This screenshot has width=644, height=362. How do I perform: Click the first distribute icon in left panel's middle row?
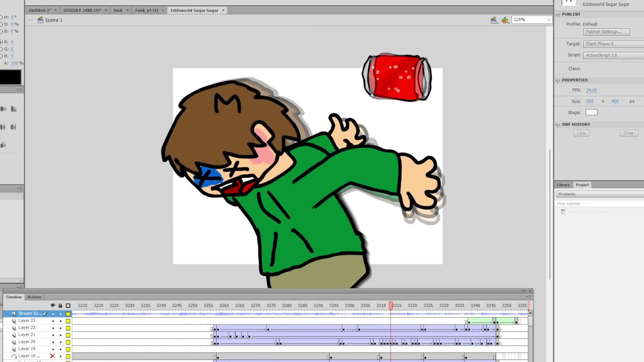click(x=3, y=127)
